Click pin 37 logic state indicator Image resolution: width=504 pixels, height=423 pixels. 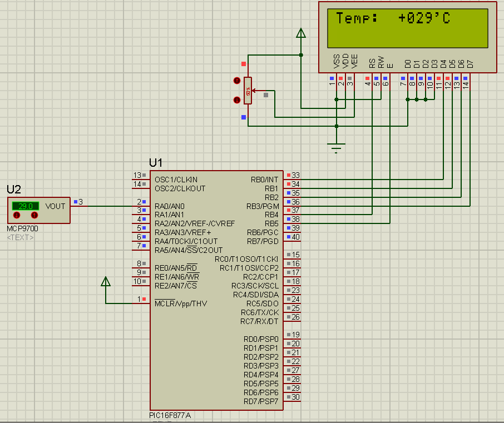[289, 210]
